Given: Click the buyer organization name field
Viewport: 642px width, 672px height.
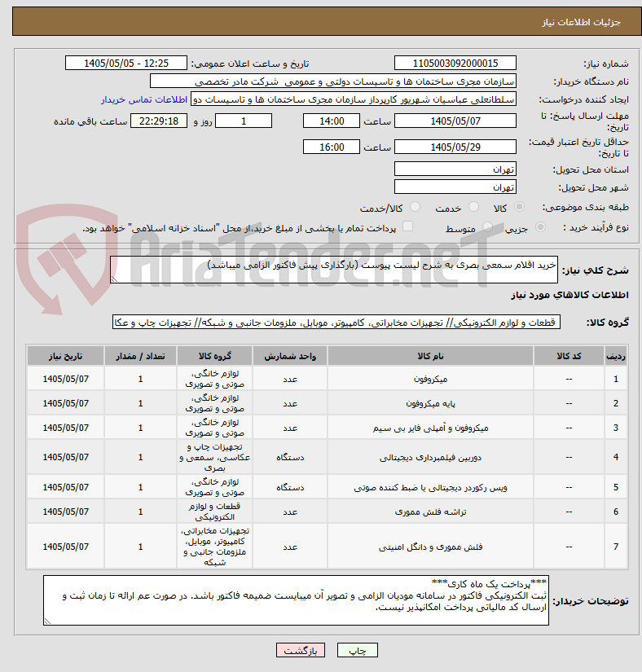Looking at the screenshot, I should click(x=333, y=81).
